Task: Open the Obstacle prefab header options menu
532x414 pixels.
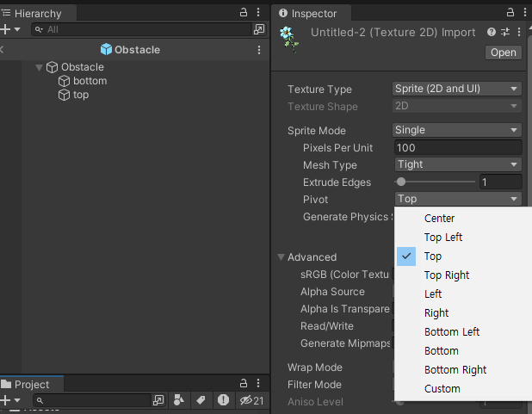Action: pyautogui.click(x=259, y=50)
